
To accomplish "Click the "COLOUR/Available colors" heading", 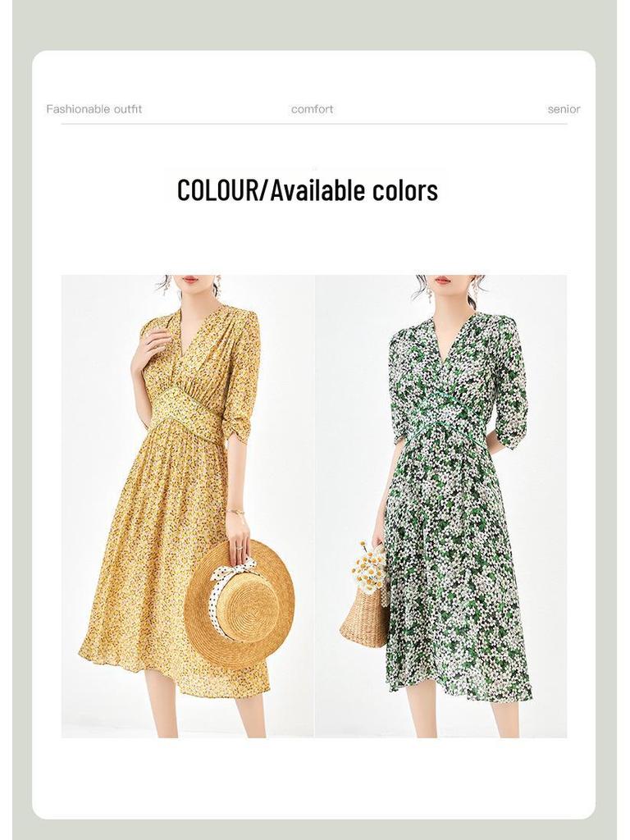I will click(x=307, y=190).
